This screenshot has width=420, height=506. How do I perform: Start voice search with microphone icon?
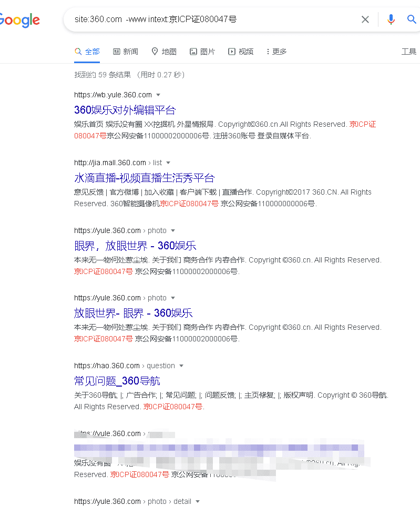391,19
